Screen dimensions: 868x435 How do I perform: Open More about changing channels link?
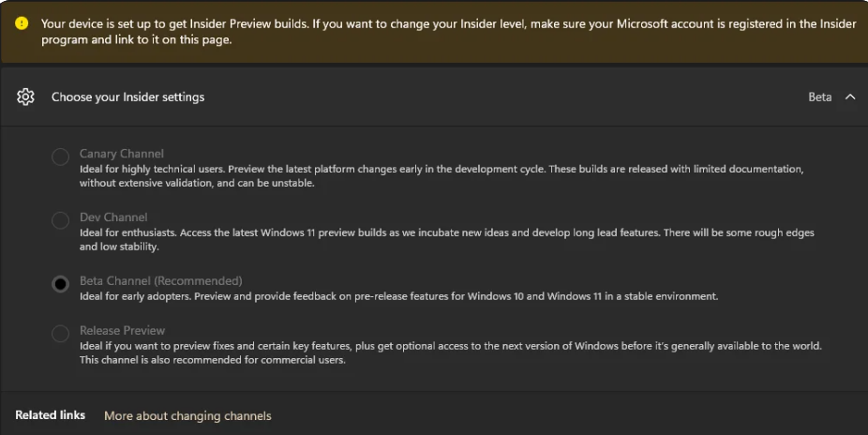pyautogui.click(x=187, y=415)
